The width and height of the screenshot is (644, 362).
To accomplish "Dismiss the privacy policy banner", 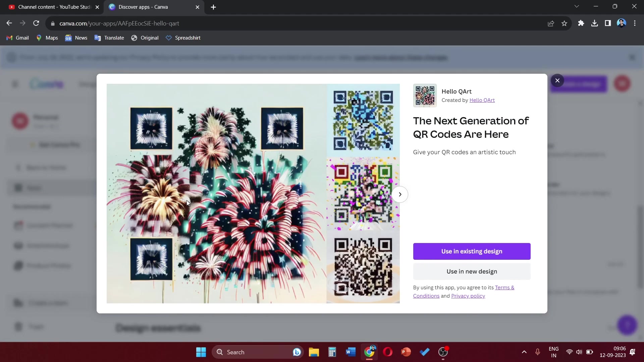I will coord(632,58).
